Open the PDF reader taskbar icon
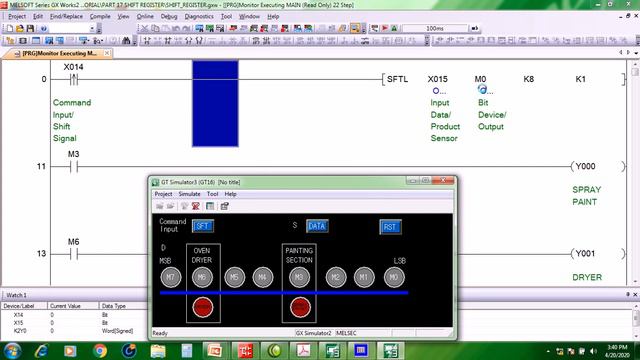This screenshot has width=640, height=360. (x=303, y=351)
